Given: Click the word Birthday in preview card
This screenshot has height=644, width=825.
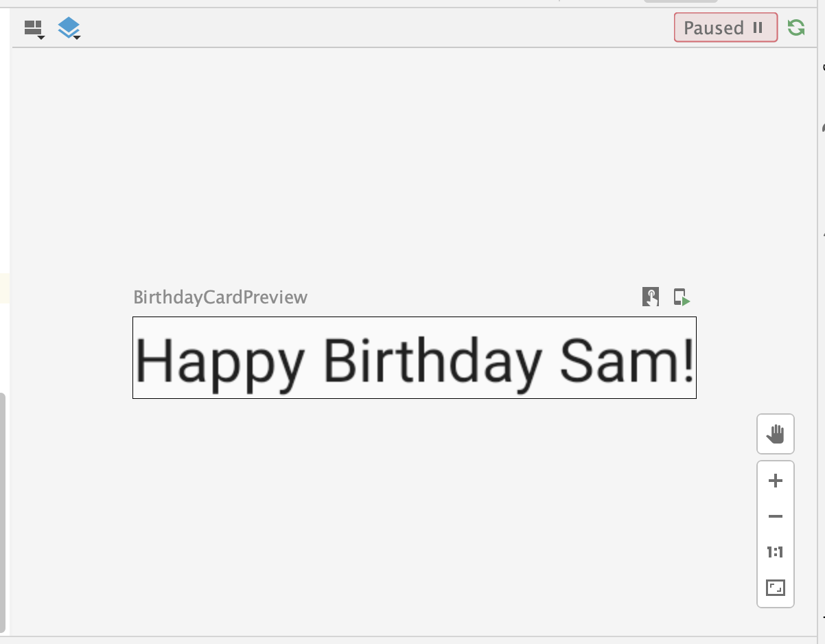Looking at the screenshot, I should tap(432, 360).
